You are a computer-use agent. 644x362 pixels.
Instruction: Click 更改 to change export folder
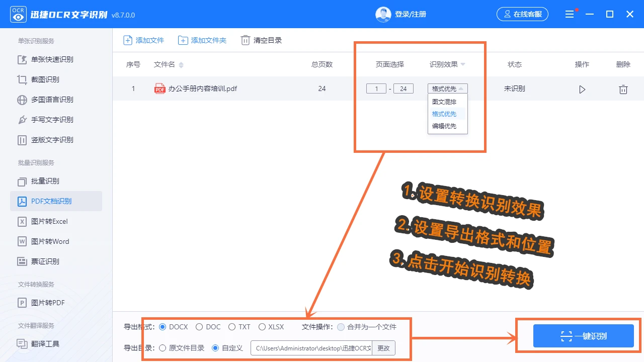point(384,348)
